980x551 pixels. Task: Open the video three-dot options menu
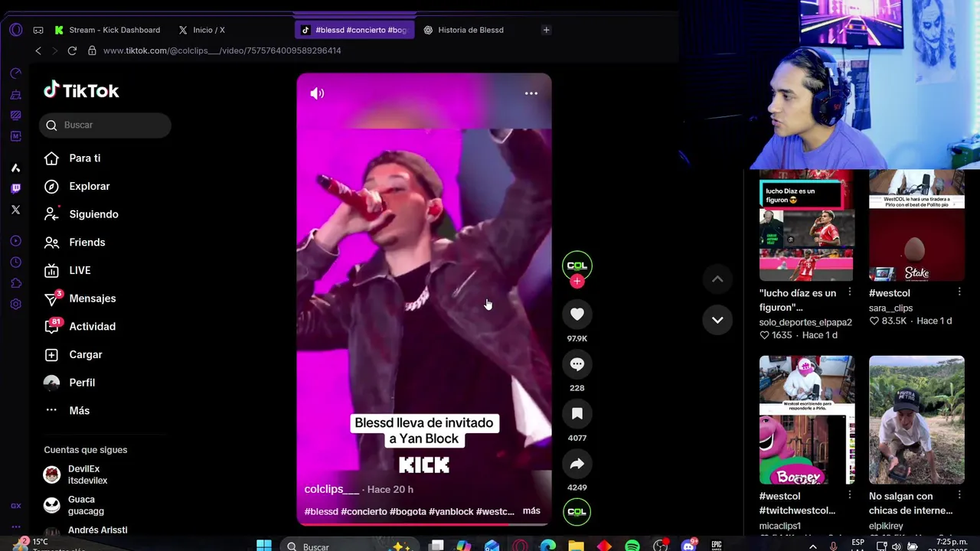pos(531,93)
